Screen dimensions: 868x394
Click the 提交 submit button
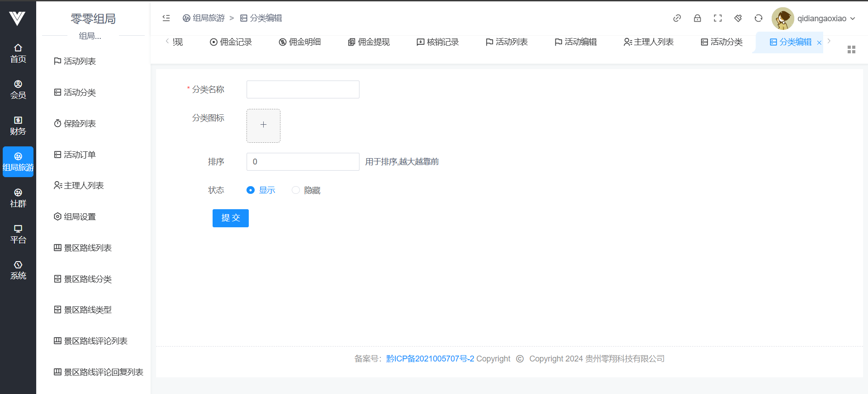point(230,218)
